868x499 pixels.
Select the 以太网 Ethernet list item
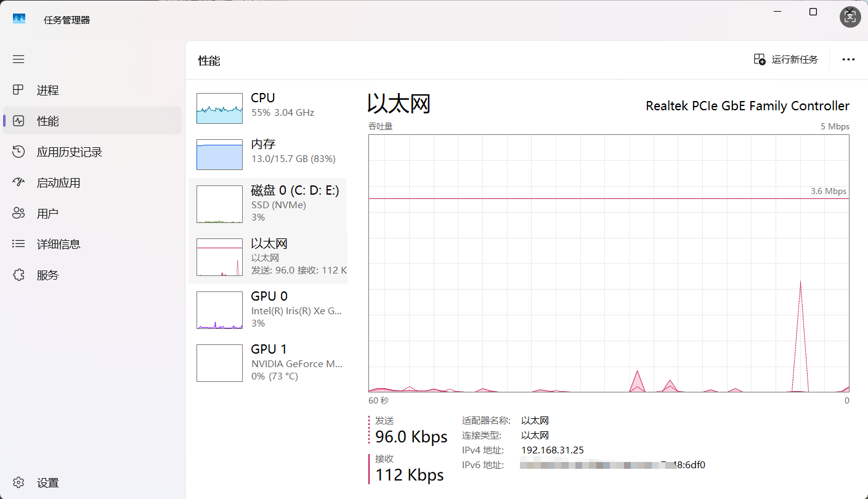[268, 256]
